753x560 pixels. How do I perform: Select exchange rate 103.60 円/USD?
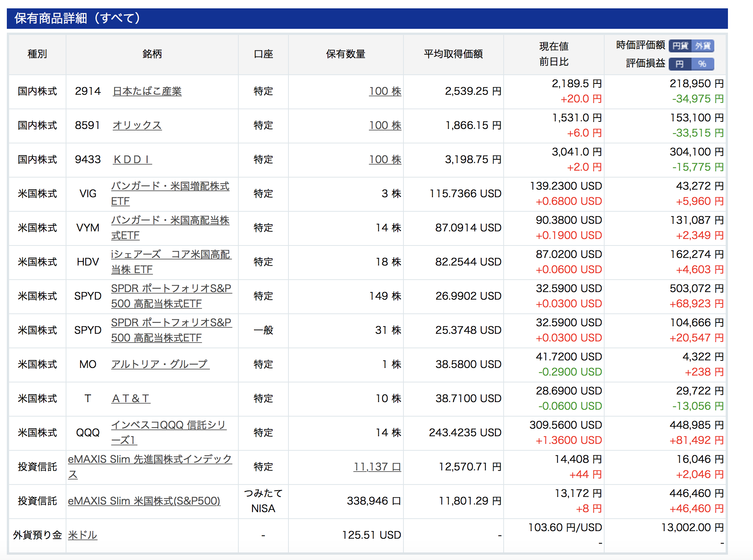(565, 528)
